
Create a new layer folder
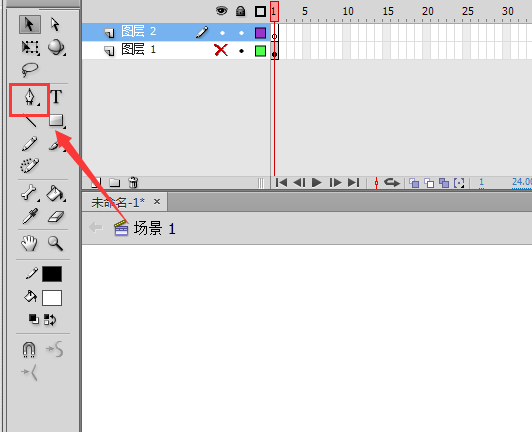[x=115, y=183]
